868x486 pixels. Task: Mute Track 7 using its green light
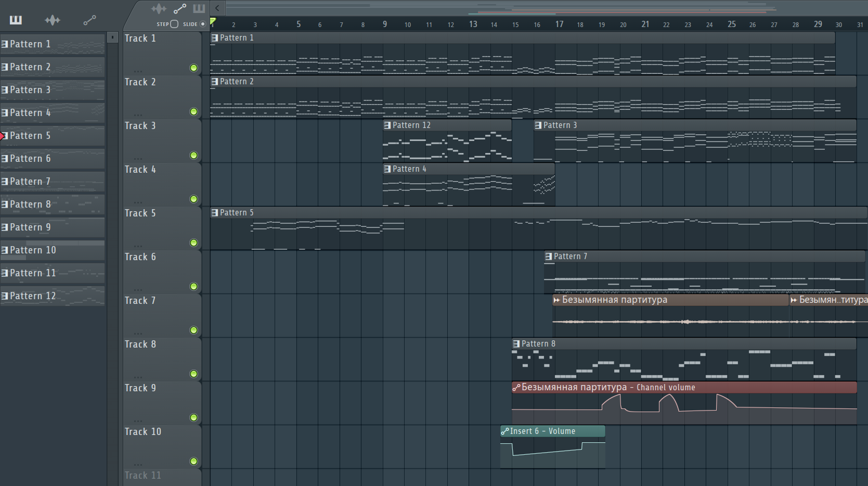point(193,330)
